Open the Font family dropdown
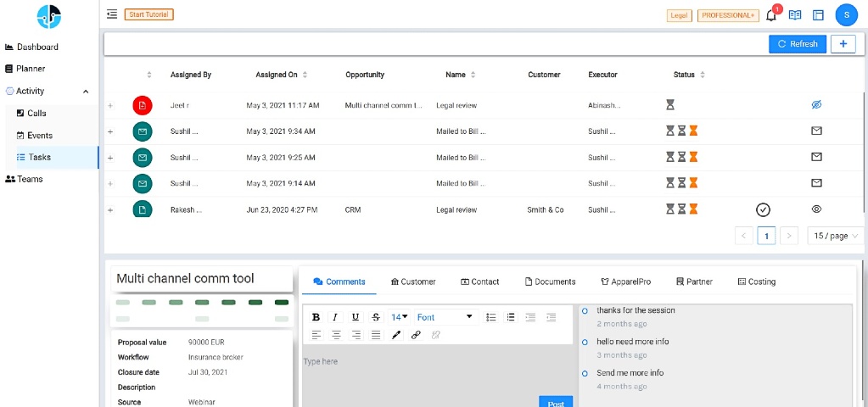Viewport: 868px width, 407px height. (445, 317)
